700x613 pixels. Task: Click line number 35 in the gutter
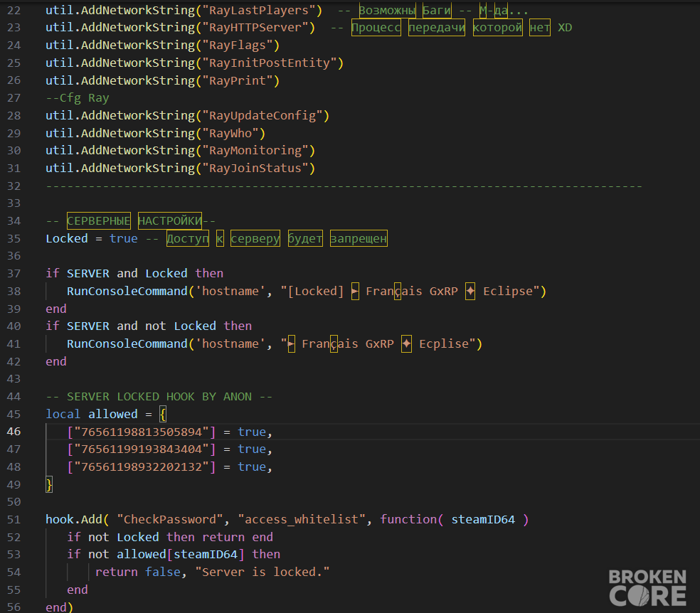tap(14, 238)
